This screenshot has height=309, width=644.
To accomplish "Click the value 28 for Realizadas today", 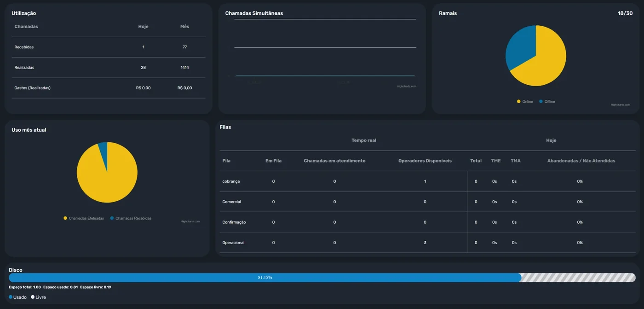I will point(143,67).
